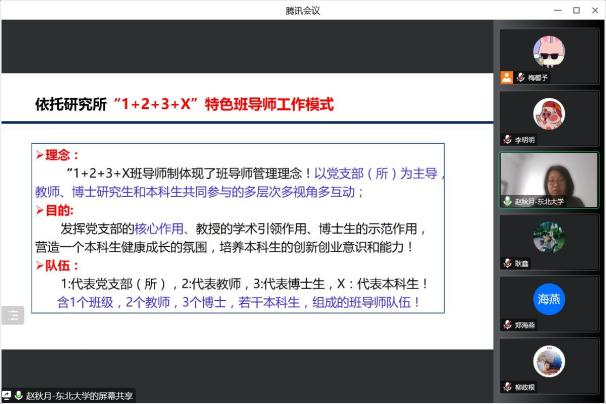This screenshot has height=404, width=606.
Task: Minimize the 腾讯会议 window
Action: (555, 9)
